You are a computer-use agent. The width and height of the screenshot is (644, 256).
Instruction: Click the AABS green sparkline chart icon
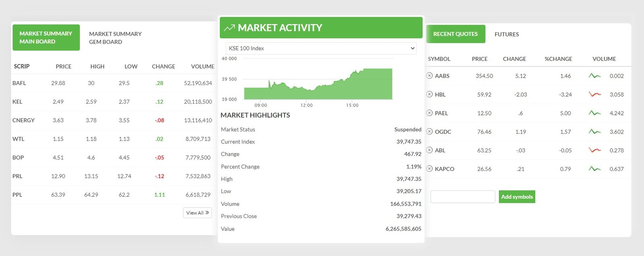(594, 76)
